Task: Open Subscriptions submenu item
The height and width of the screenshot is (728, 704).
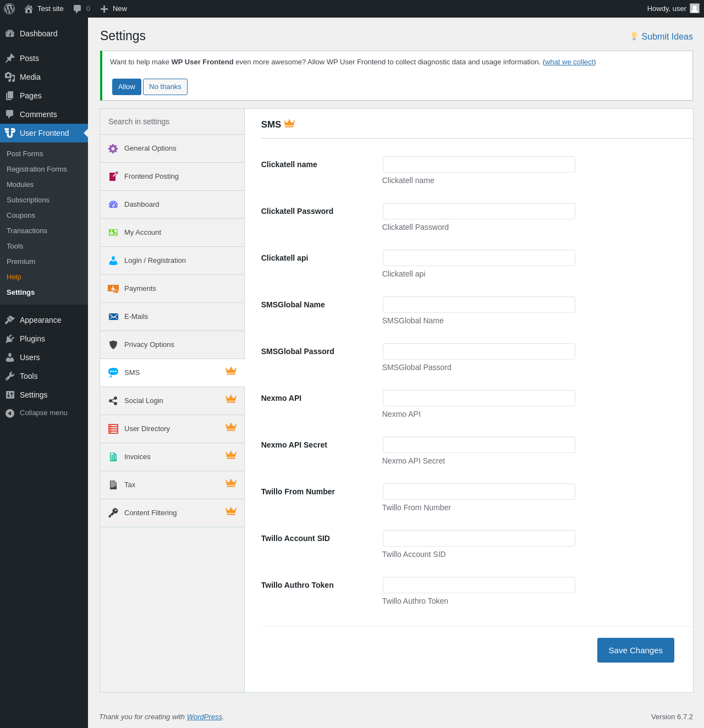Action: pos(28,200)
